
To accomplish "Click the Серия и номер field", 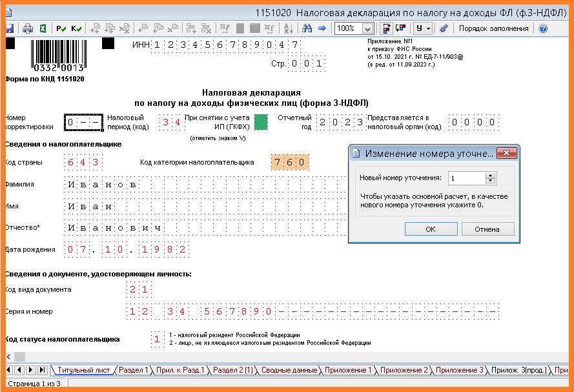I will pos(313,311).
